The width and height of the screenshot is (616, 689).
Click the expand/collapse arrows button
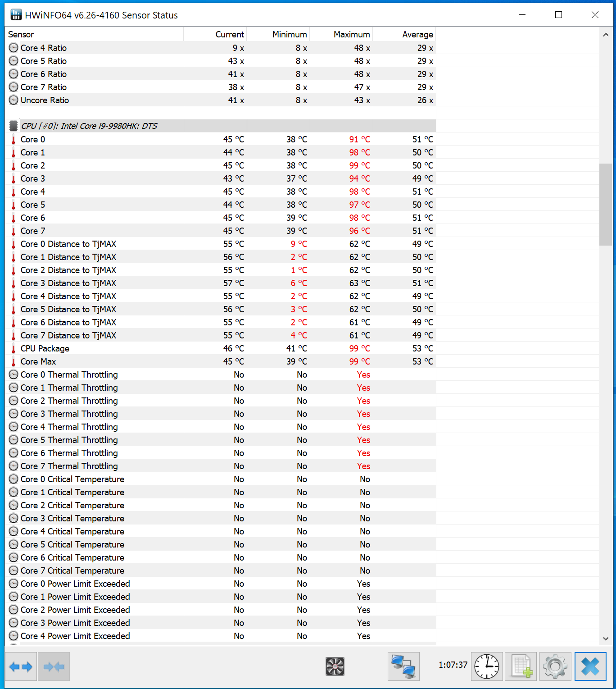pyautogui.click(x=21, y=666)
